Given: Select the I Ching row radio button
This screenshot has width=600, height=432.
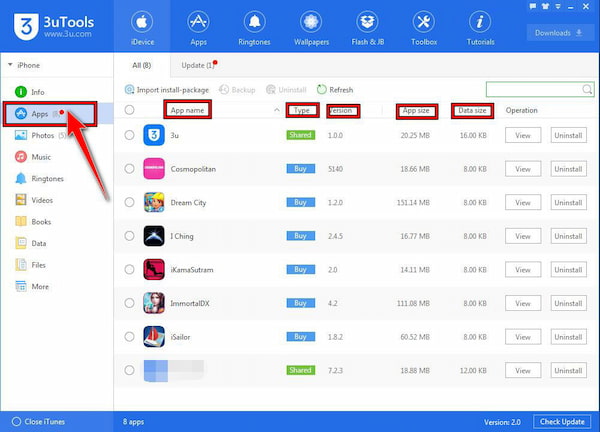Looking at the screenshot, I should click(x=129, y=236).
